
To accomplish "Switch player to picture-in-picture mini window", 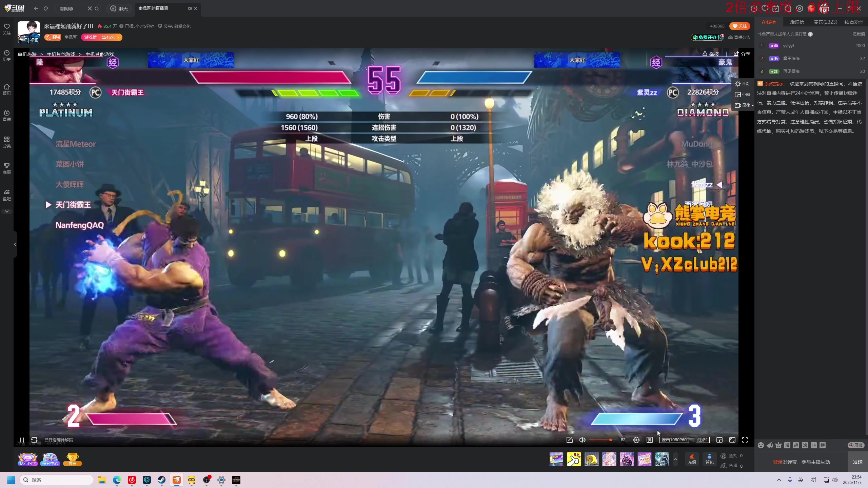I will coord(719,440).
